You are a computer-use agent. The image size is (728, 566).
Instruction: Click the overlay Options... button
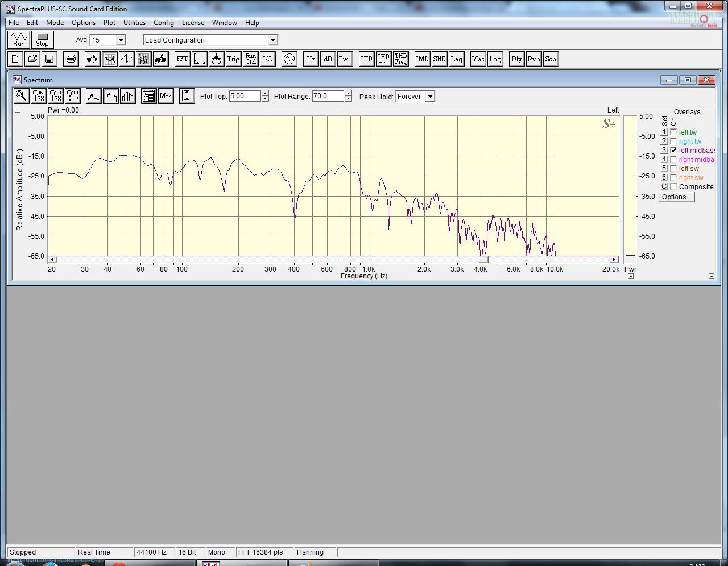pos(676,197)
